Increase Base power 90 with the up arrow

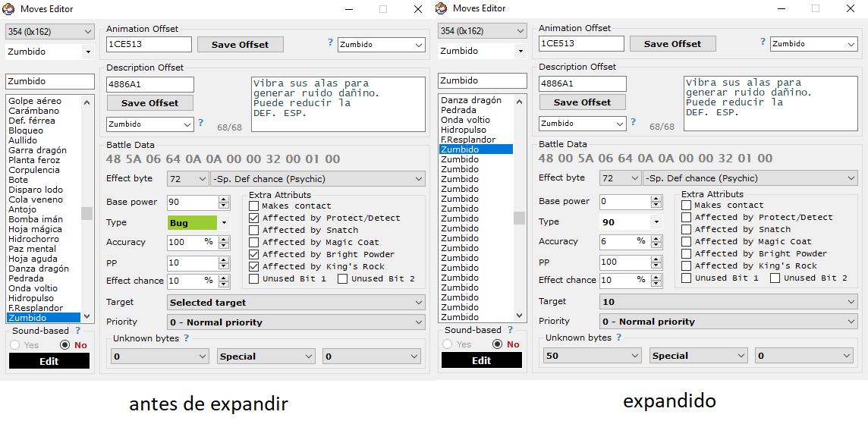[223, 199]
